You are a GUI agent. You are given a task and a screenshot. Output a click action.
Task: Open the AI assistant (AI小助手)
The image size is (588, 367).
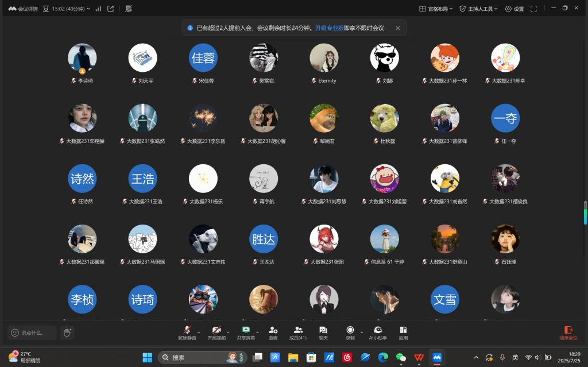point(378,332)
